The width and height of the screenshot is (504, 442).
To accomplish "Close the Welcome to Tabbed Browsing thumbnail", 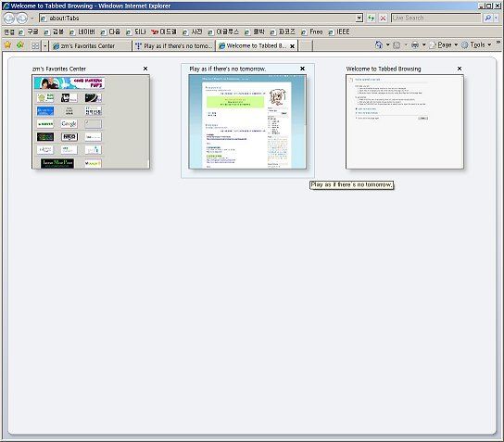I will pos(460,69).
